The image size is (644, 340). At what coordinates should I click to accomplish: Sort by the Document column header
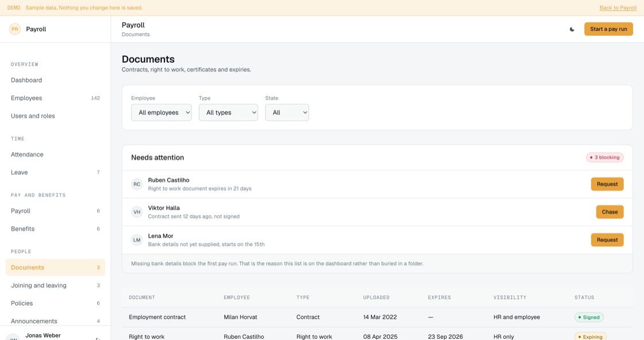141,297
